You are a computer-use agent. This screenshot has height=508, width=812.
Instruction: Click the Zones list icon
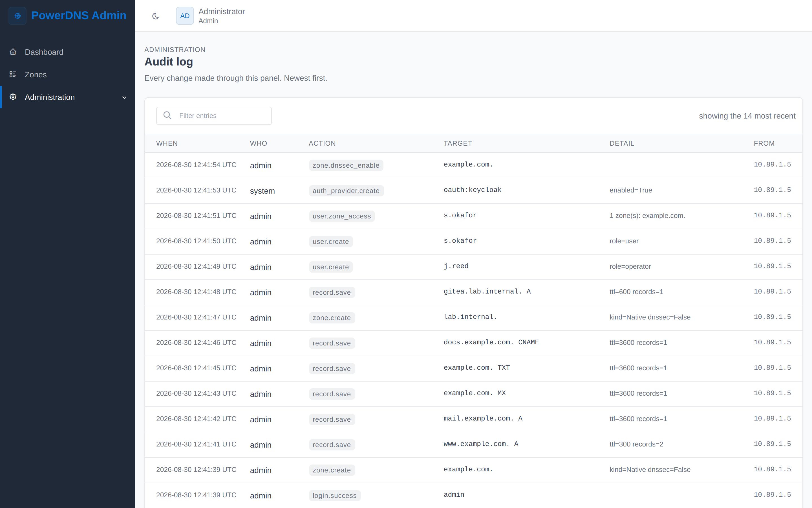13,74
